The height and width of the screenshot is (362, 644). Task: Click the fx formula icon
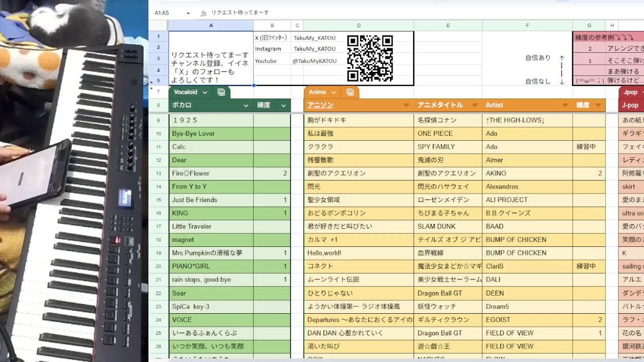pyautogui.click(x=203, y=13)
